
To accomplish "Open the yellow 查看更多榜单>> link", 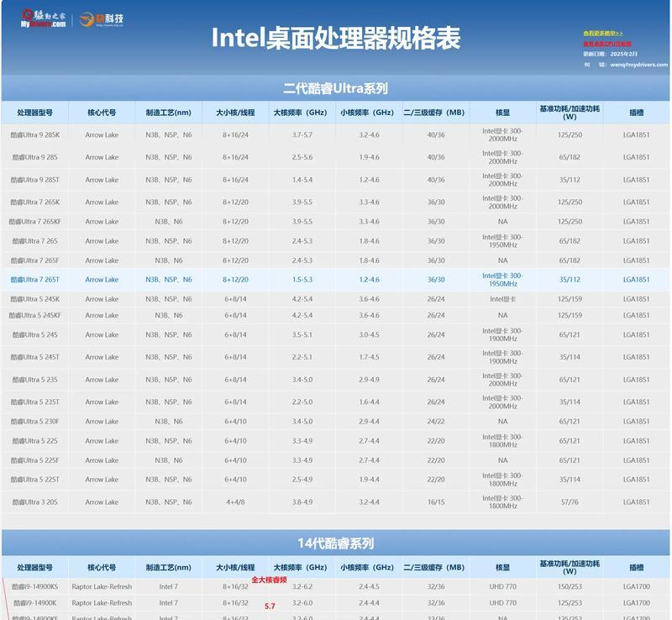I will click(603, 34).
